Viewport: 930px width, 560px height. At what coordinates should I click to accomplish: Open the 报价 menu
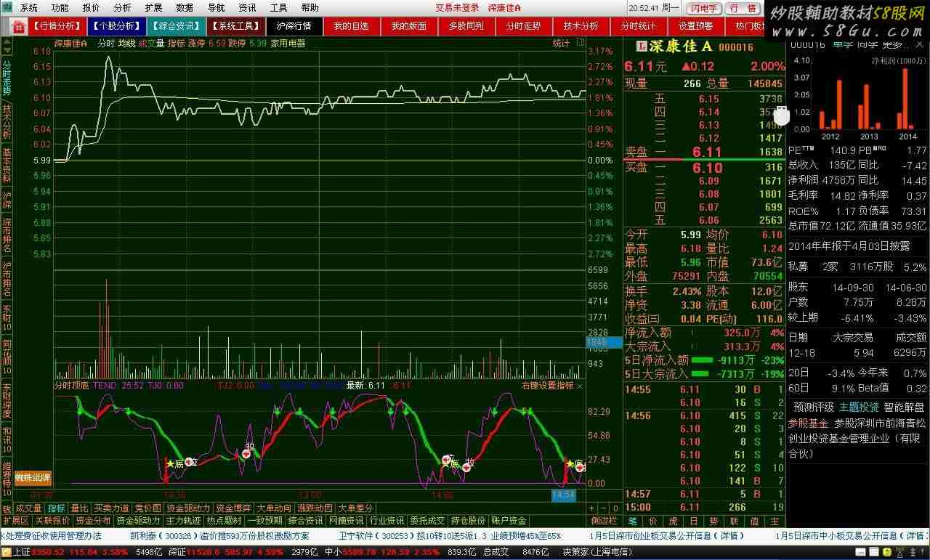(x=92, y=8)
